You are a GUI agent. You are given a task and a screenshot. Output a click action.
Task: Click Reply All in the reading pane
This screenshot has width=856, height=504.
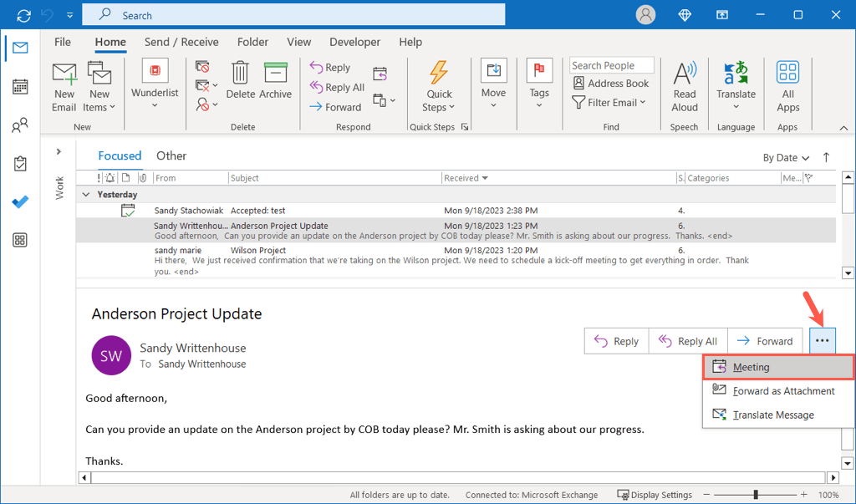pyautogui.click(x=688, y=341)
